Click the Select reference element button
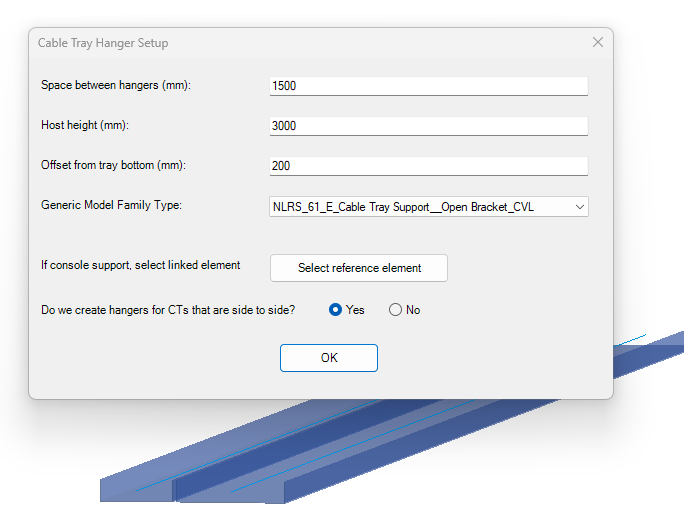The width and height of the screenshot is (684, 524). tap(359, 268)
